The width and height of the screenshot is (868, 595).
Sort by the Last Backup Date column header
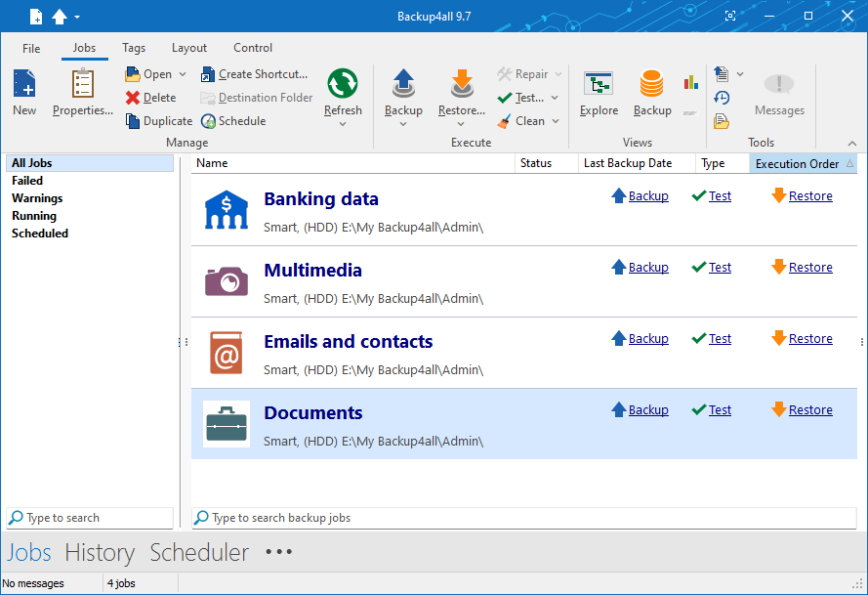coord(637,163)
